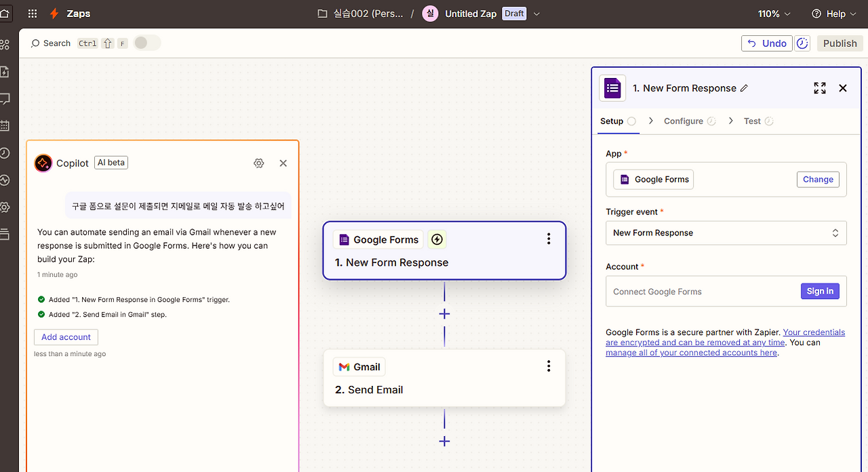Open the sidebar chat bubble icon
The height and width of the screenshot is (472, 868).
5,99
